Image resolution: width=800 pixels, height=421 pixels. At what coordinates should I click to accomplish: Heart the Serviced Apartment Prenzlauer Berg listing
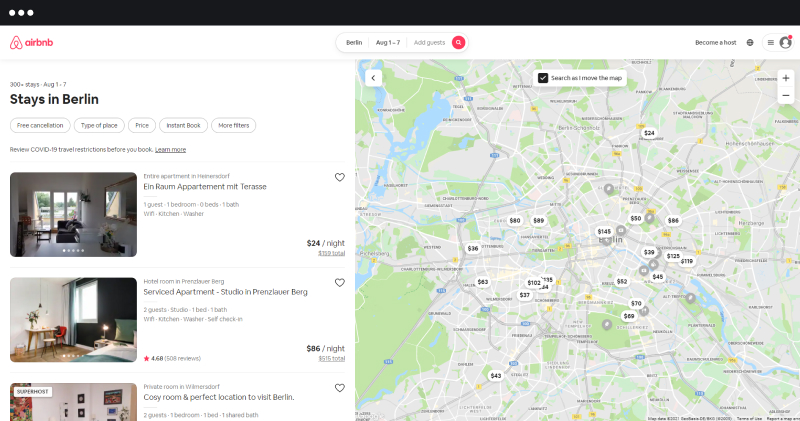click(x=339, y=282)
